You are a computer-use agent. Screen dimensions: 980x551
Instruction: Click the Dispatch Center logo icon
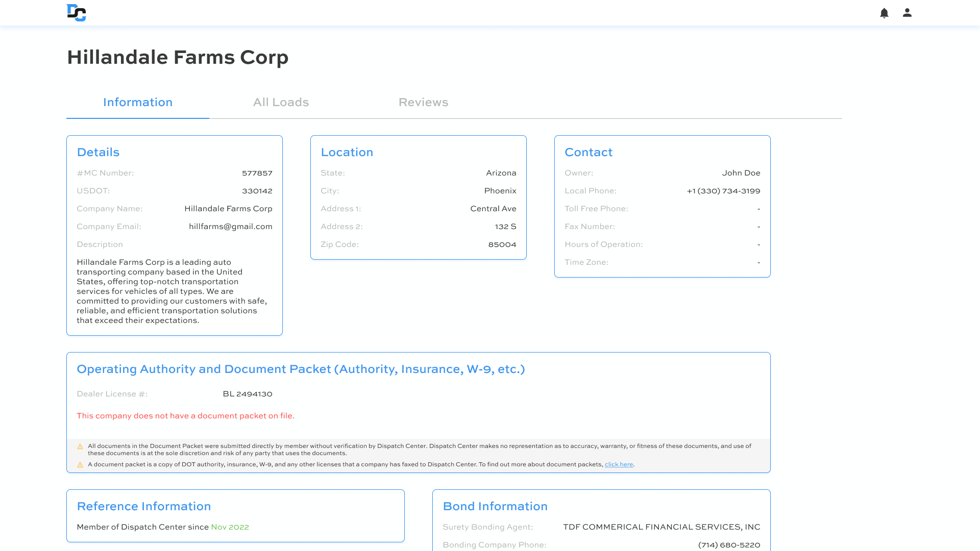77,13
